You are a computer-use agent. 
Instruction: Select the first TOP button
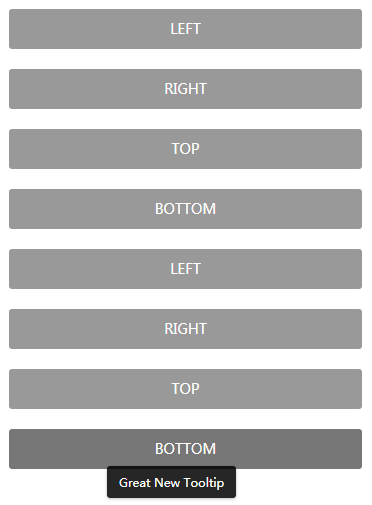coord(185,149)
